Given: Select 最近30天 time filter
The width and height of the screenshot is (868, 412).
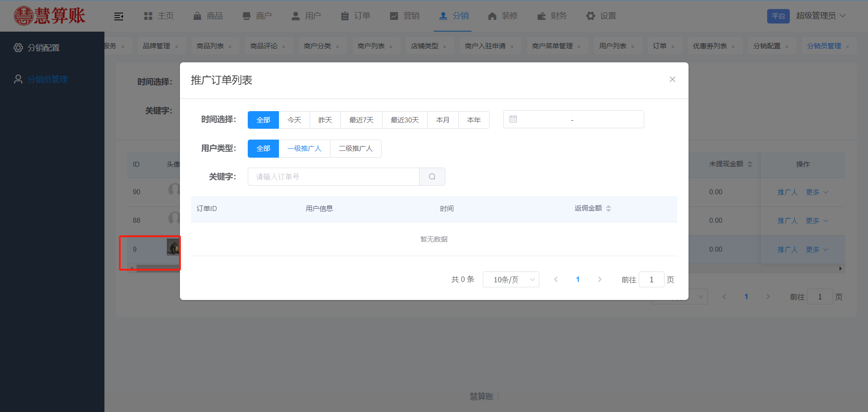Looking at the screenshot, I should 405,120.
